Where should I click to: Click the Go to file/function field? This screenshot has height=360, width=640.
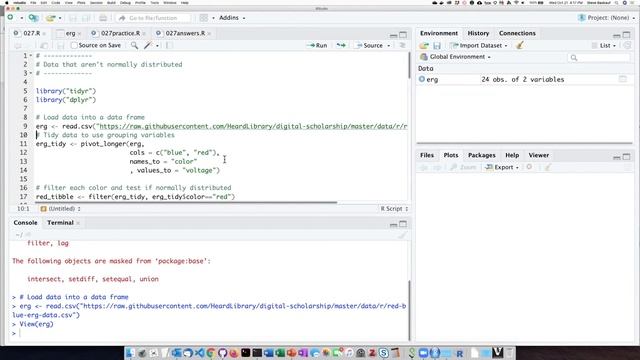pos(153,18)
